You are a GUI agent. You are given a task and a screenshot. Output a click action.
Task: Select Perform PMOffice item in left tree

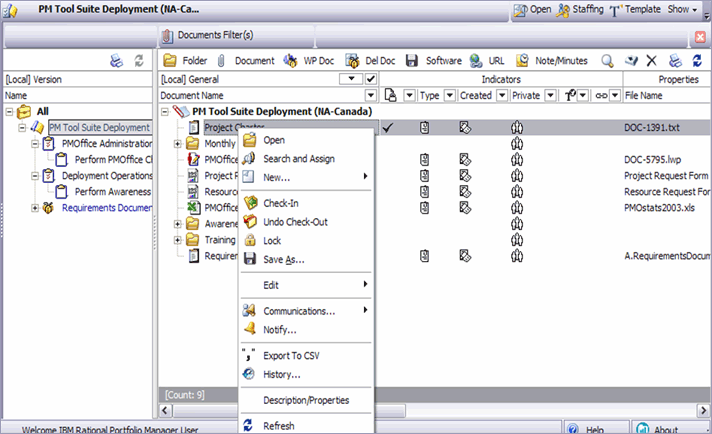click(x=114, y=159)
